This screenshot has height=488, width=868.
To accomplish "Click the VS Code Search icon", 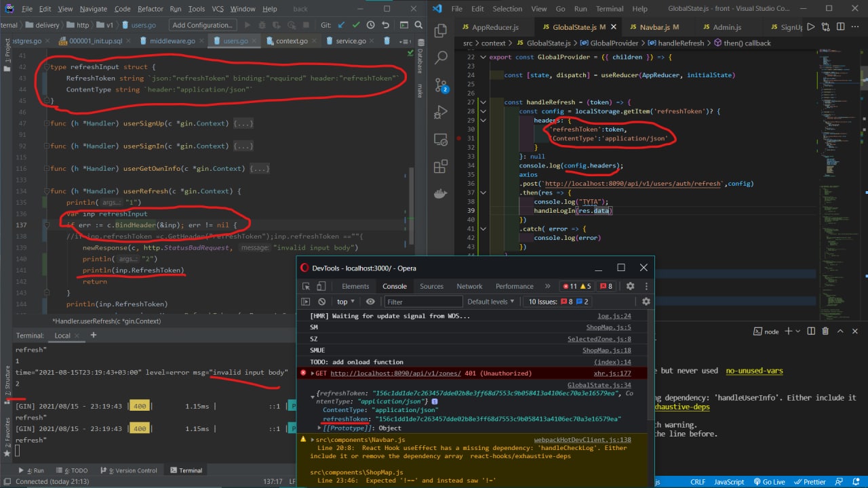I will (441, 58).
